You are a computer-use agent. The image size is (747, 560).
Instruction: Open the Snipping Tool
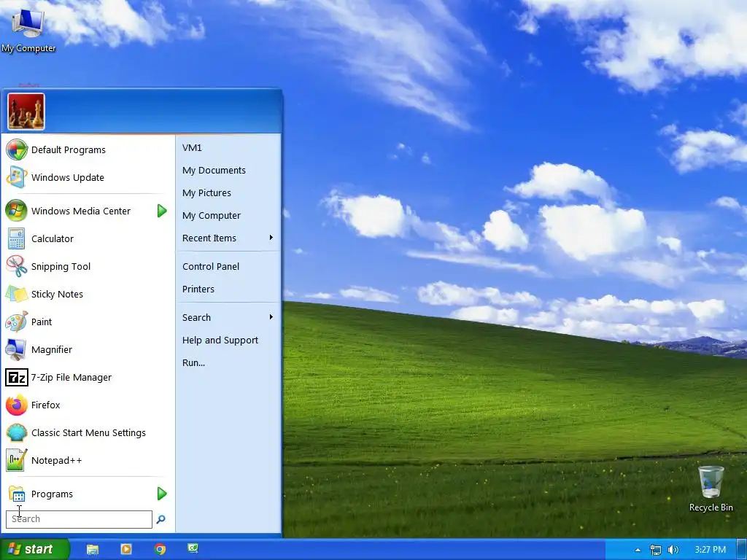(88, 266)
